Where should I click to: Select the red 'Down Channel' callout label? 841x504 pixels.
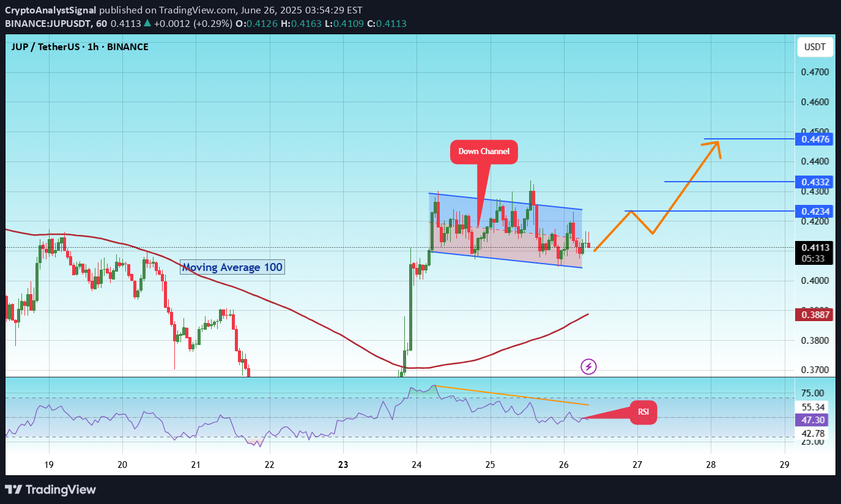484,152
